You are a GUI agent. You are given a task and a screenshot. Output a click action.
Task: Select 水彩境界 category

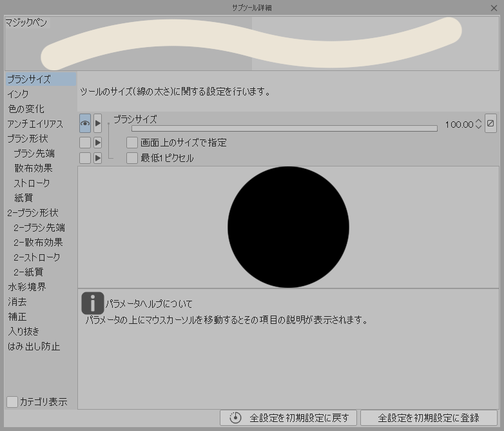point(41,286)
